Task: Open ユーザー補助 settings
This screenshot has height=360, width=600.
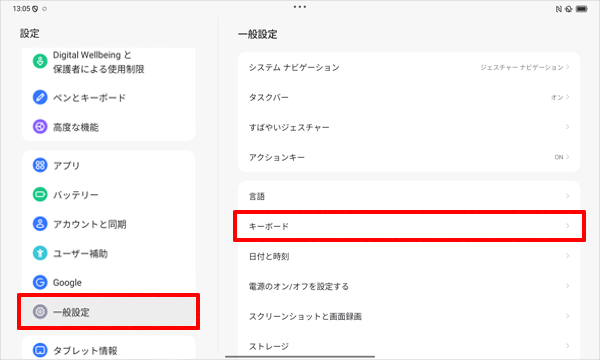Action: tap(108, 253)
